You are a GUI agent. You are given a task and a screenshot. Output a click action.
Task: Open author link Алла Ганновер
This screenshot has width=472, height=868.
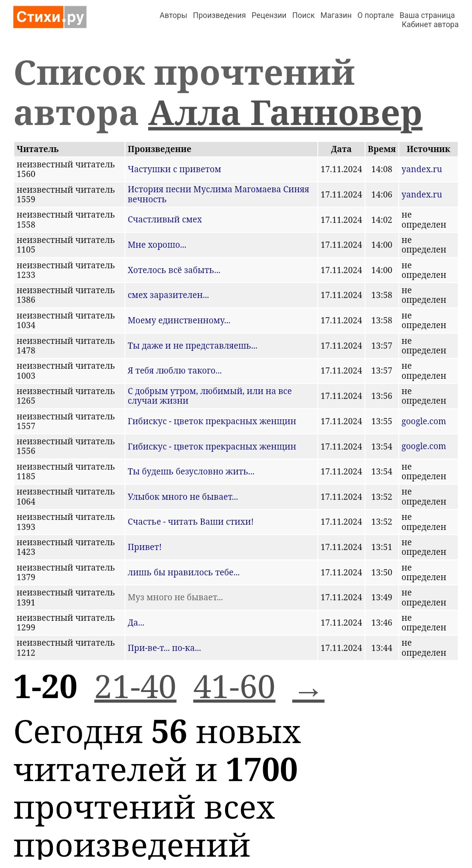coord(285,114)
